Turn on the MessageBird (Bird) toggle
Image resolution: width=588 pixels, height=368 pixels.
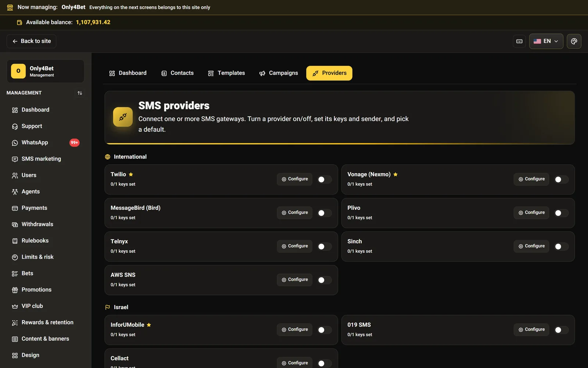(x=324, y=213)
